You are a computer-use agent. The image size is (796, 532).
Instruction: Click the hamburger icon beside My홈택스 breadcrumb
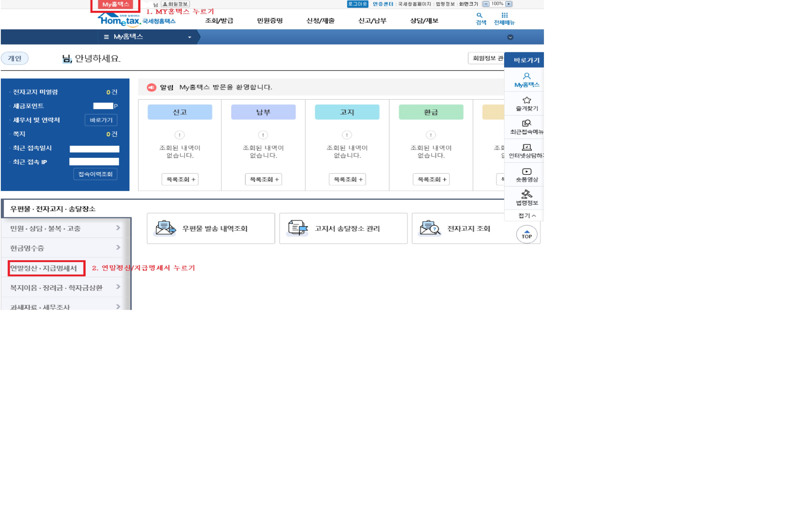click(106, 37)
